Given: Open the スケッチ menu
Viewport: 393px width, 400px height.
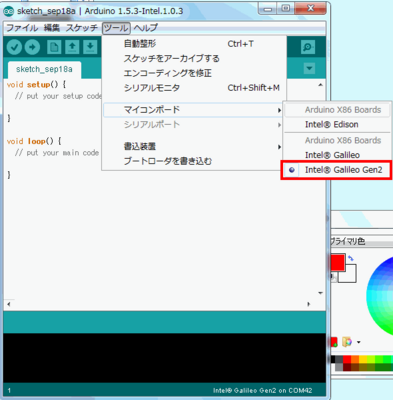Looking at the screenshot, I should [x=82, y=28].
